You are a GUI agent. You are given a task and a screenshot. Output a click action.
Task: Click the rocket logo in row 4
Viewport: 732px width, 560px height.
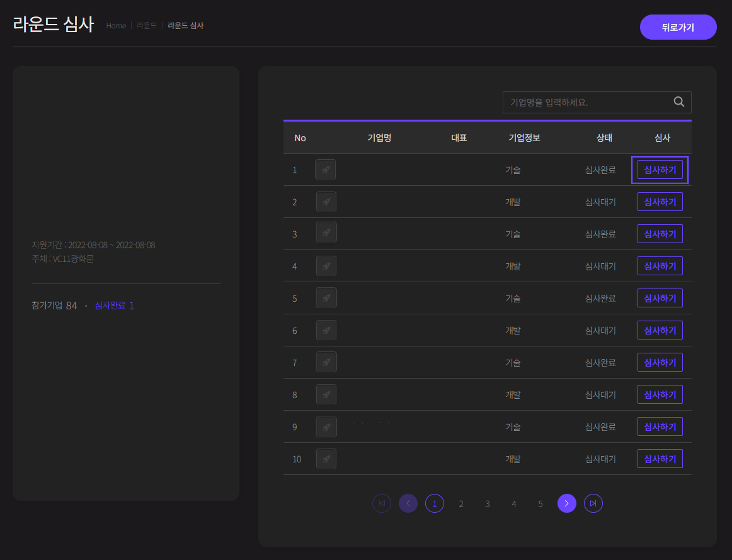point(326,266)
